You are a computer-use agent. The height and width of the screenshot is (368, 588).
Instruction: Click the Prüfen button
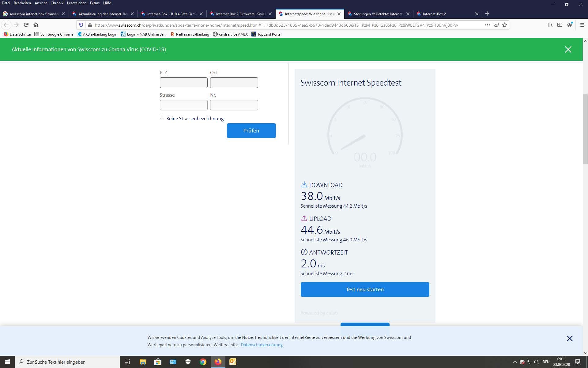pos(251,131)
